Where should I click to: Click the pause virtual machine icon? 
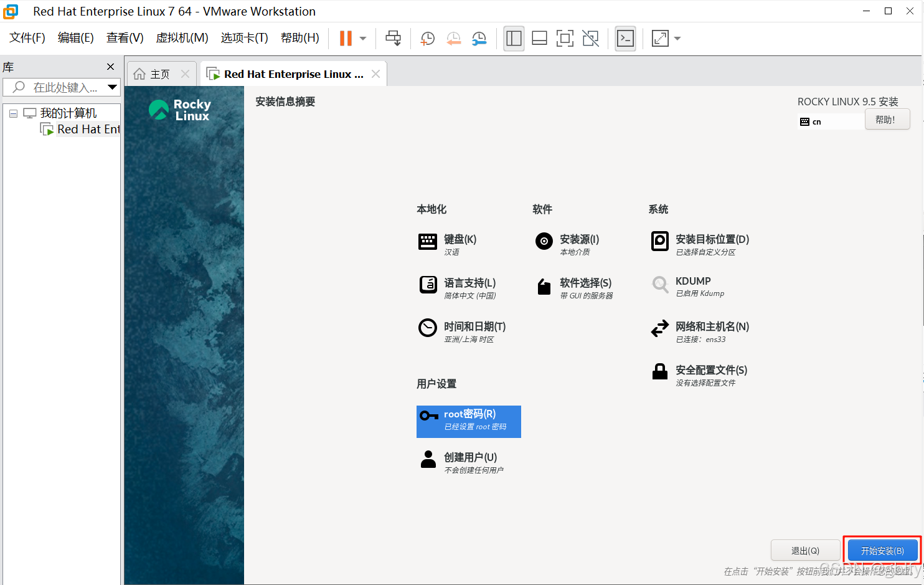click(x=346, y=39)
